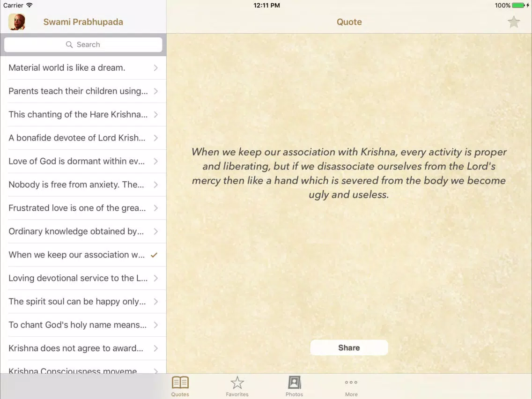Open chevron for 'Material world is like a dream.'

156,68
